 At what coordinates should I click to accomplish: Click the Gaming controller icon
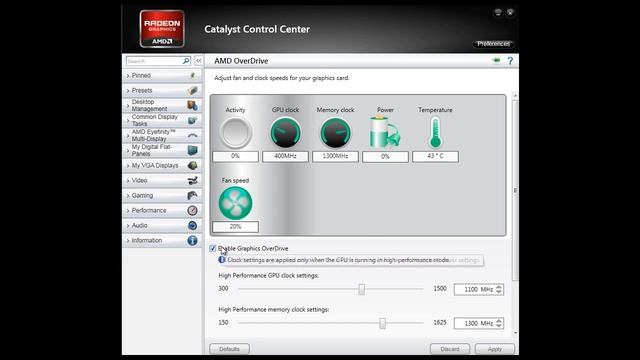click(193, 195)
